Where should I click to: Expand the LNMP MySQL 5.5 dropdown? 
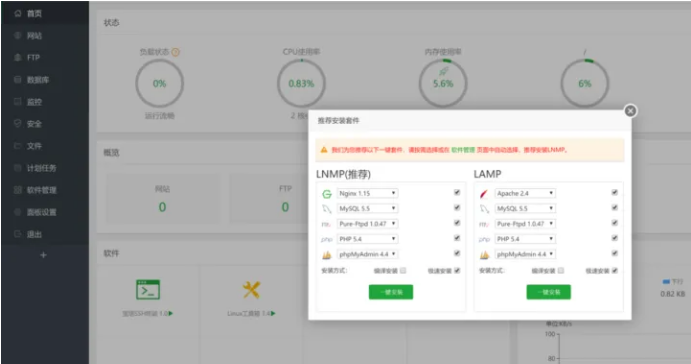(368, 208)
